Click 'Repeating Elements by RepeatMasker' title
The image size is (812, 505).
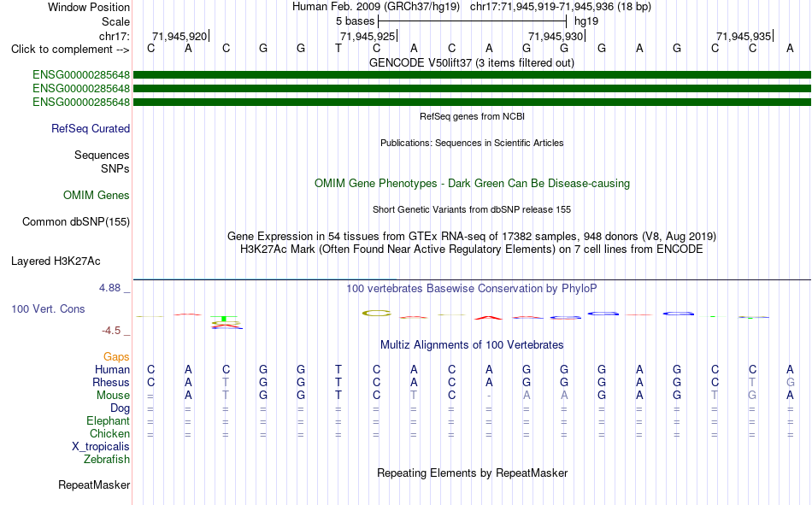[473, 473]
